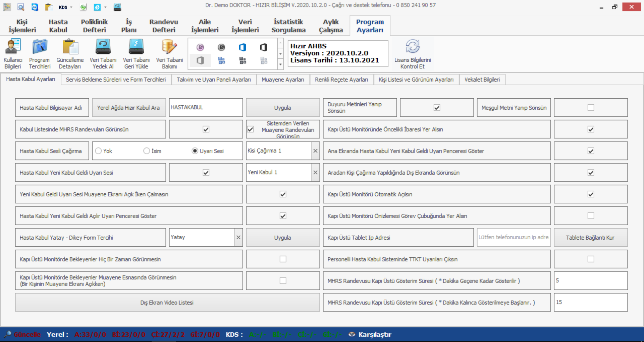
Task: Click Veri Tabanı Yedek Al
Action: (x=103, y=54)
